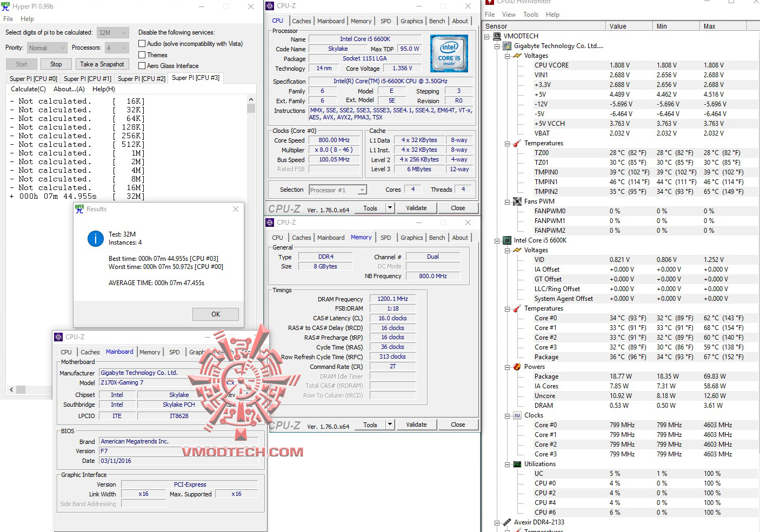Click the Intel Core i5 Temperatures thermometer icon
The height and width of the screenshot is (532, 760).
(x=517, y=308)
